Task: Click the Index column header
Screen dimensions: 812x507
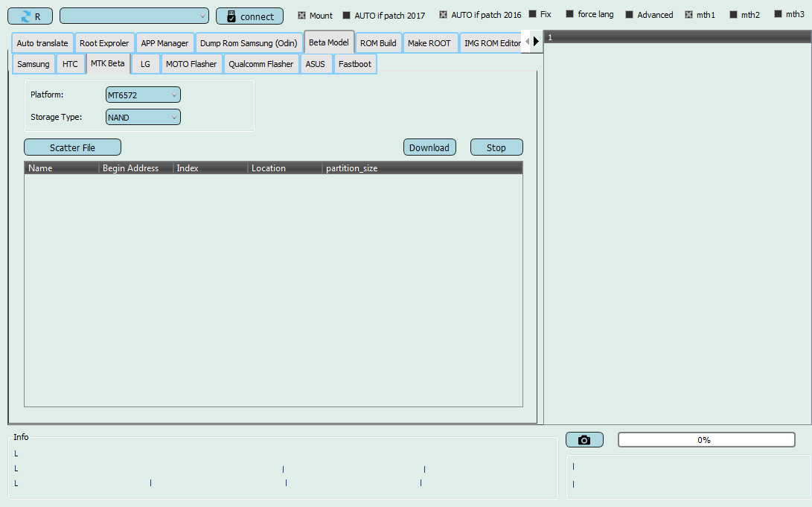Action: tap(210, 168)
